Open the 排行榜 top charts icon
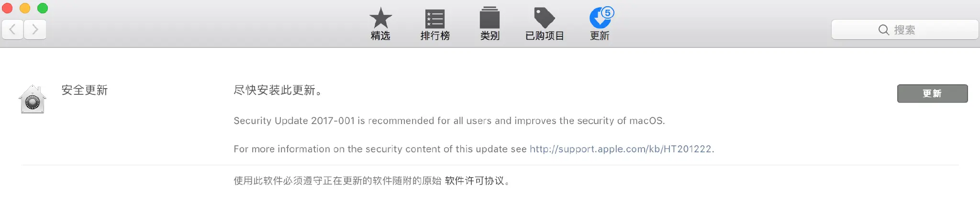 (x=435, y=19)
